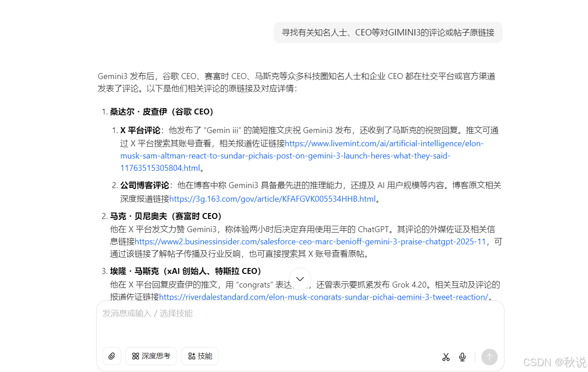588x372 pixels.
Task: Enable 深度思考 deep thinking mode
Action: [x=151, y=356]
